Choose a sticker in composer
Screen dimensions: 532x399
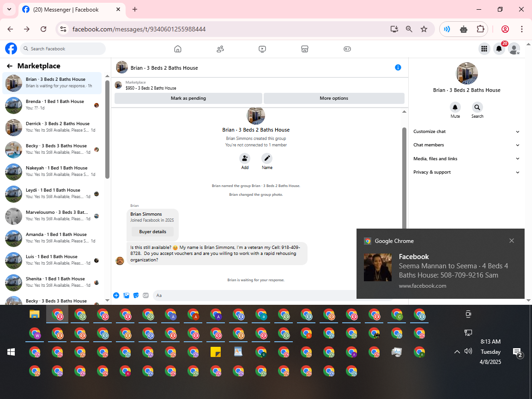[136, 295]
